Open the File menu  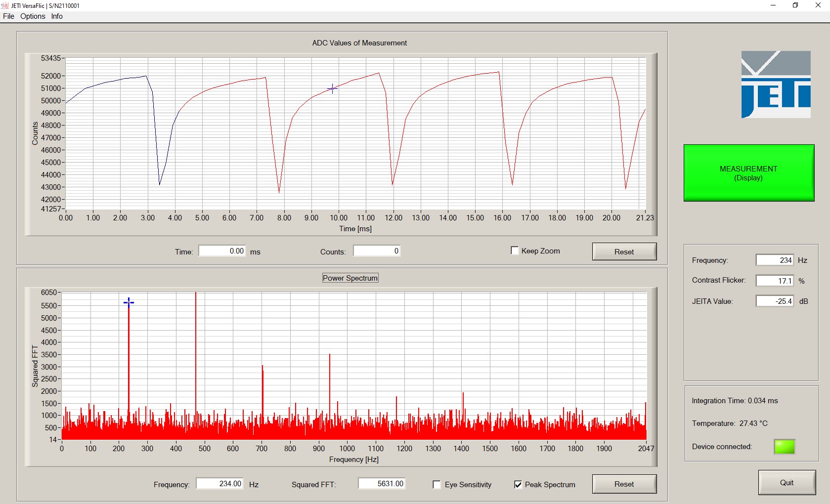[8, 16]
